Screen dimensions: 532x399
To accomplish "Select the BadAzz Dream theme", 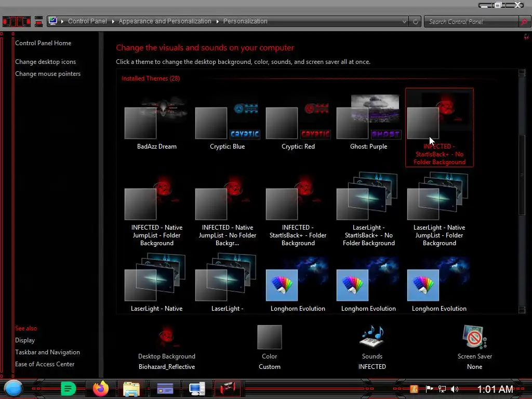I will tap(156, 123).
